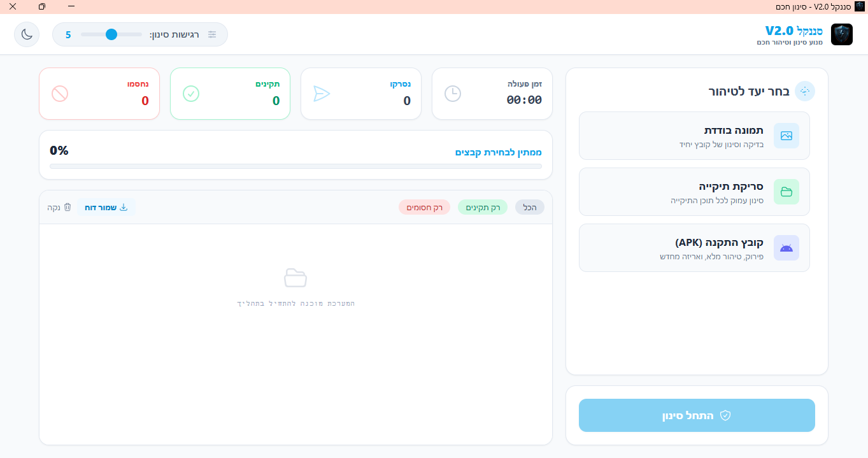Viewport: 868px width, 458px height.
Task: Click the filter sensitivity settings icon
Action: point(212,34)
